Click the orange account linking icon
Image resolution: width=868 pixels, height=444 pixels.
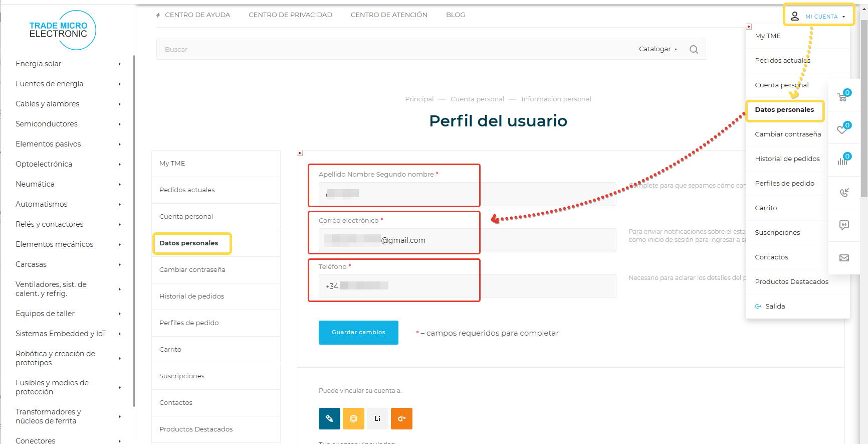(x=401, y=418)
